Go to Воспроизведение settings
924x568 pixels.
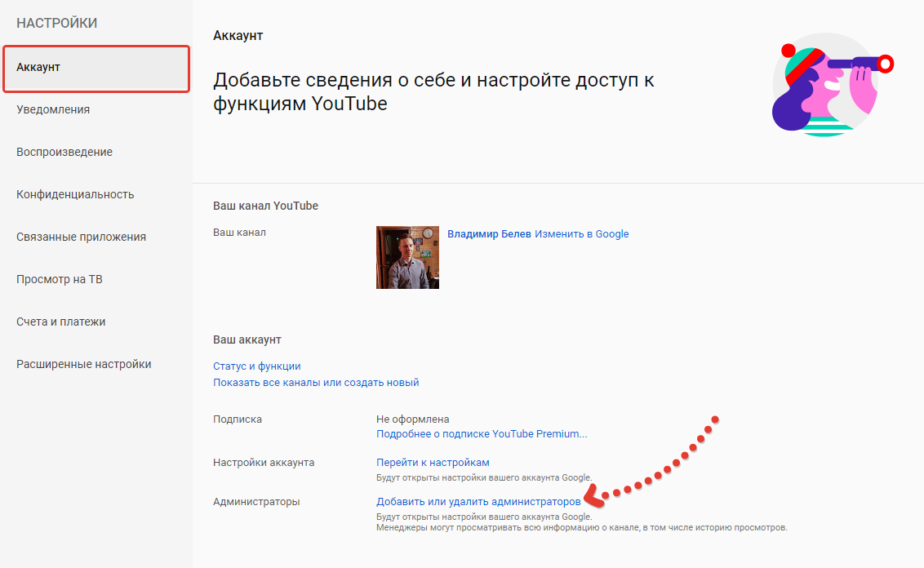(64, 152)
